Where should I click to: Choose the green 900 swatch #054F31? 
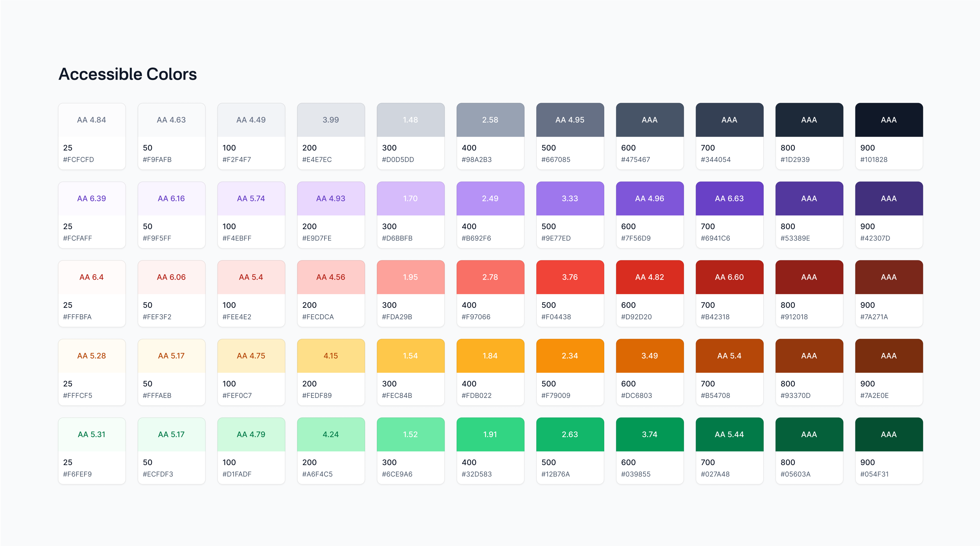[889, 435]
